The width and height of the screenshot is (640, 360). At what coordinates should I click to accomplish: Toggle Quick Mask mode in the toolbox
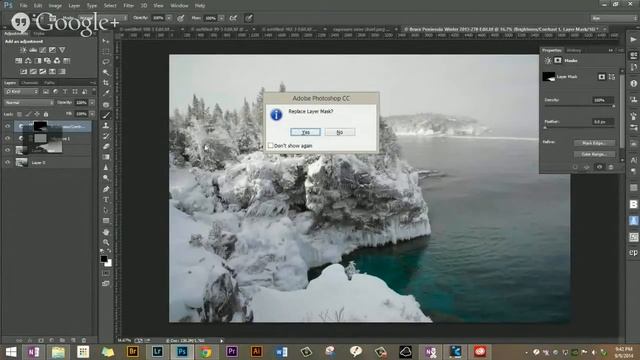click(106, 273)
